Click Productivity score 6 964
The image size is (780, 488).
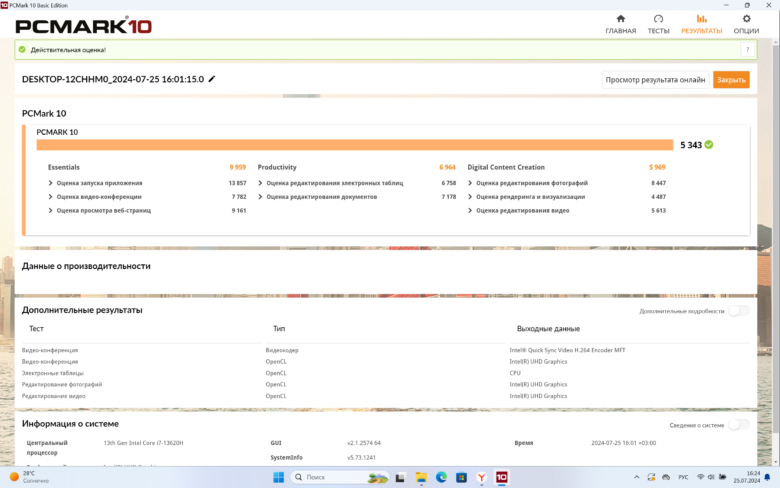click(x=447, y=168)
